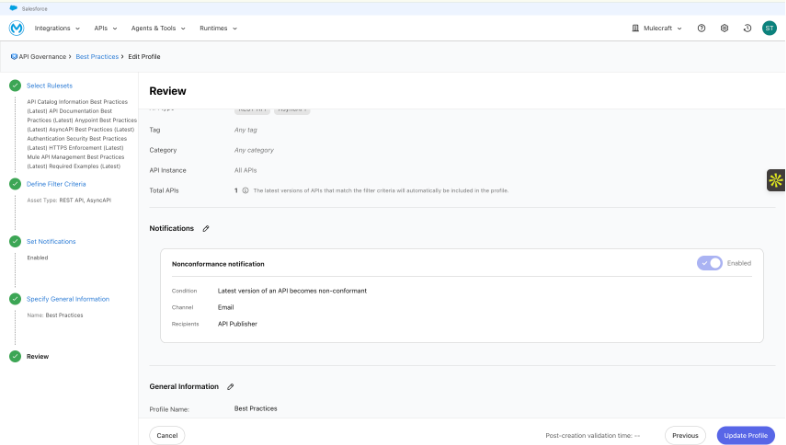The image size is (786, 445).
Task: Open Best Practices breadcrumb link
Action: click(97, 57)
